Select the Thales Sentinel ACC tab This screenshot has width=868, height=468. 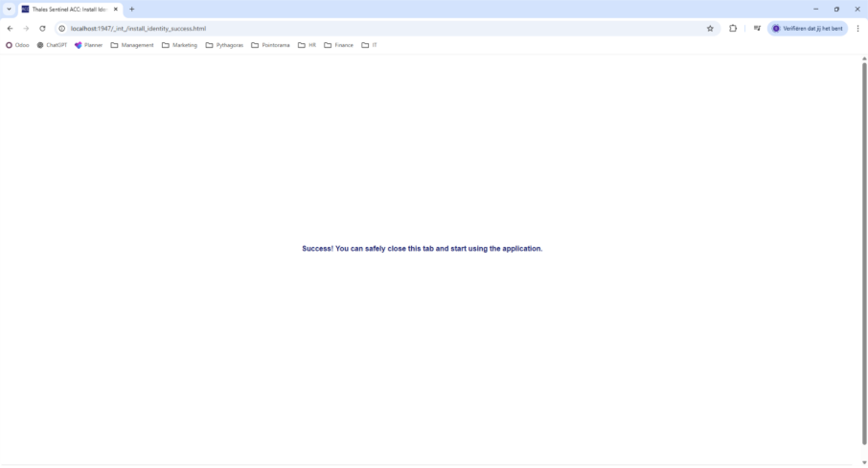(x=68, y=10)
